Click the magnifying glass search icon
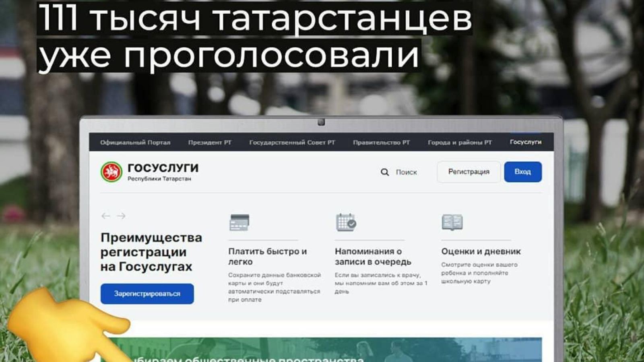Screen dimensions: 644x362 (385, 172)
